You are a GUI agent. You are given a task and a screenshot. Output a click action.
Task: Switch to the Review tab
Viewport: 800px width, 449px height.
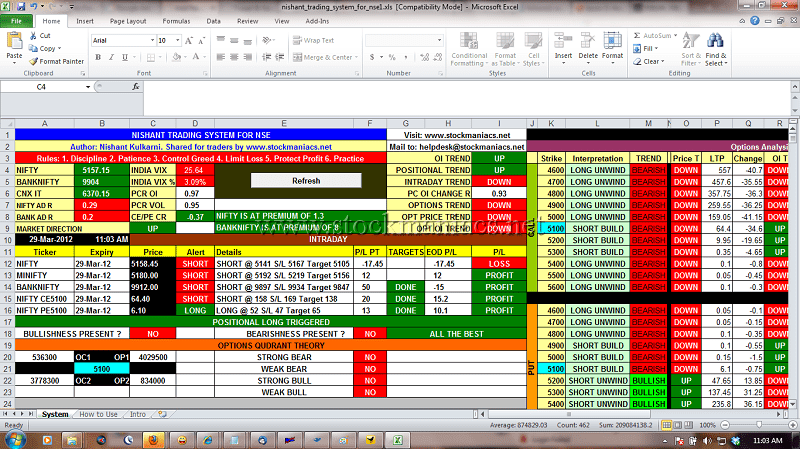coord(247,21)
